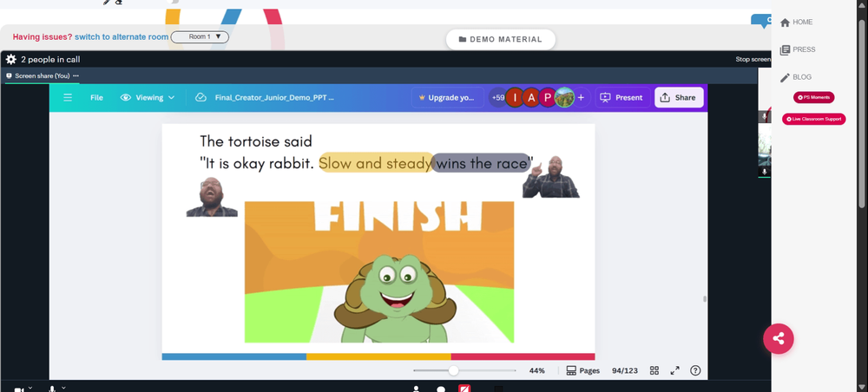Click the 94/123 page counter
The width and height of the screenshot is (868, 392).
coord(625,370)
